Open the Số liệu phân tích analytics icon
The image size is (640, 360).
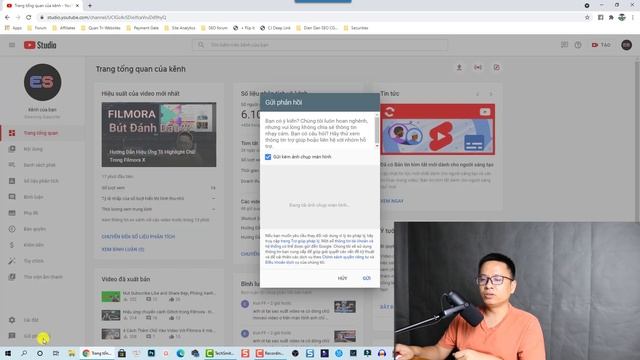tap(12, 181)
